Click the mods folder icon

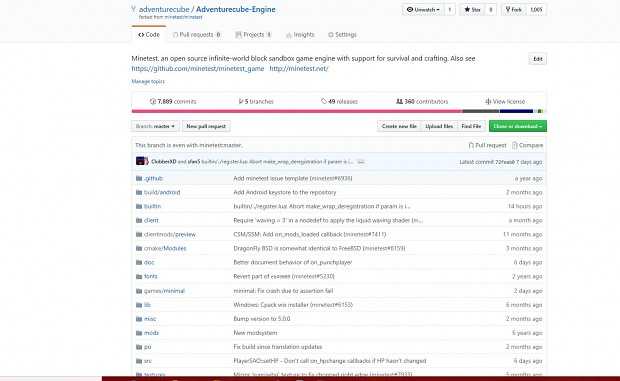click(x=139, y=333)
